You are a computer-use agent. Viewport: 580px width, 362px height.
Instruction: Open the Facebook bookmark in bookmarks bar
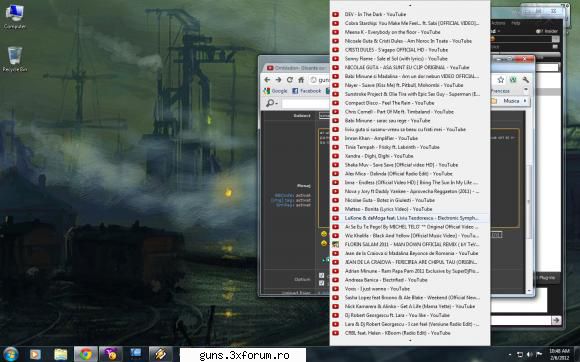point(307,91)
